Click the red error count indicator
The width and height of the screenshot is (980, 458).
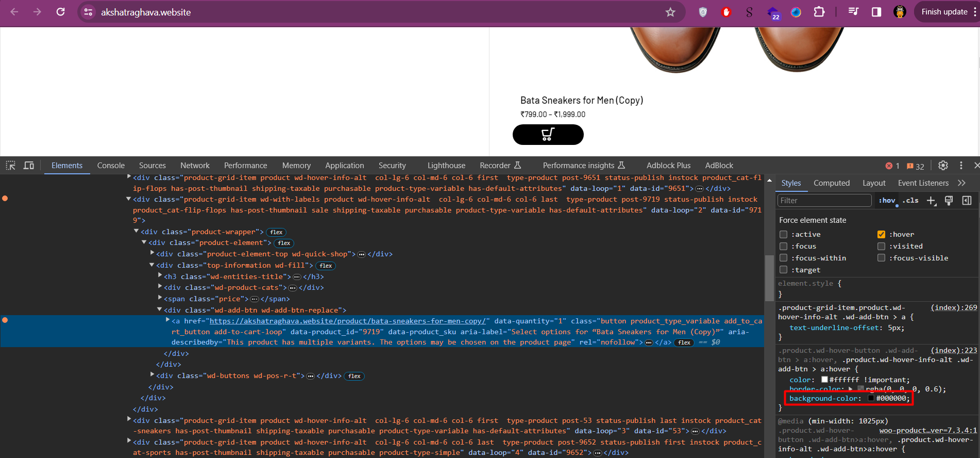click(x=892, y=166)
